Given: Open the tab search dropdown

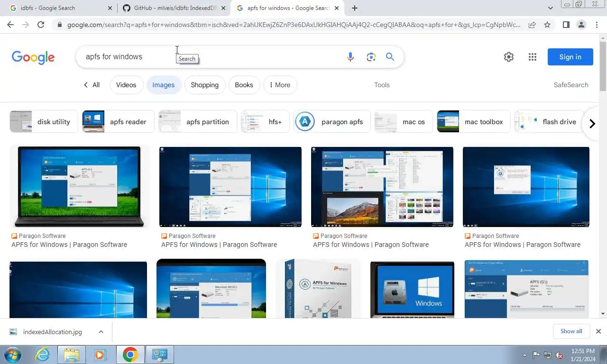Looking at the screenshot, I should coord(550,8).
